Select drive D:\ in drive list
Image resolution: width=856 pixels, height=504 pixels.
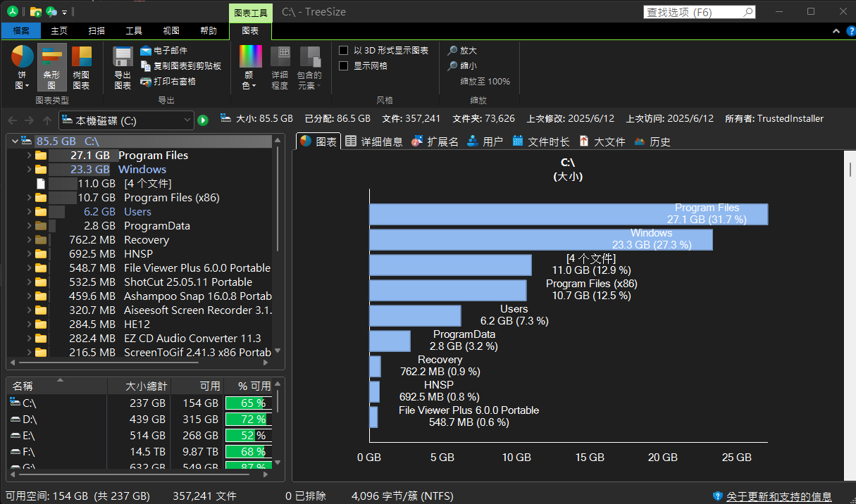pyautogui.click(x=139, y=420)
